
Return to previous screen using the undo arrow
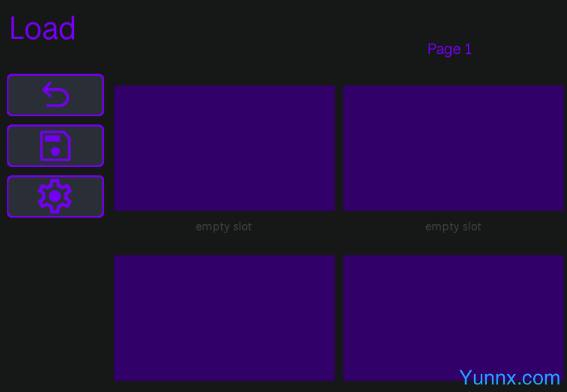point(55,95)
